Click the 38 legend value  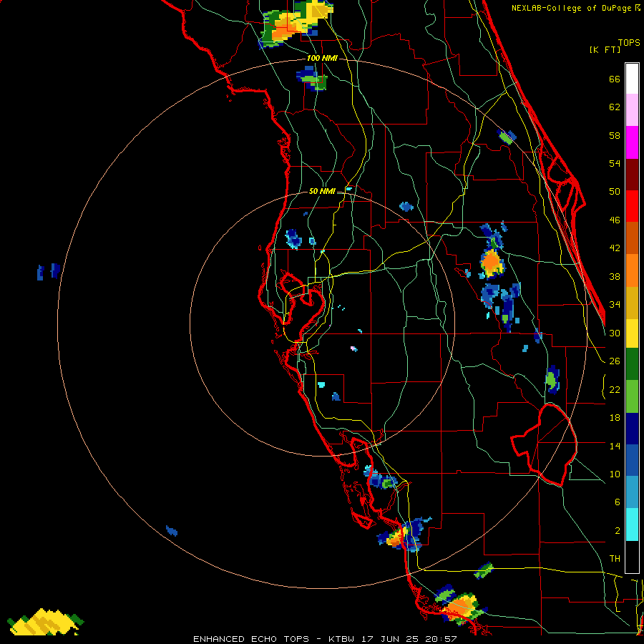point(615,277)
